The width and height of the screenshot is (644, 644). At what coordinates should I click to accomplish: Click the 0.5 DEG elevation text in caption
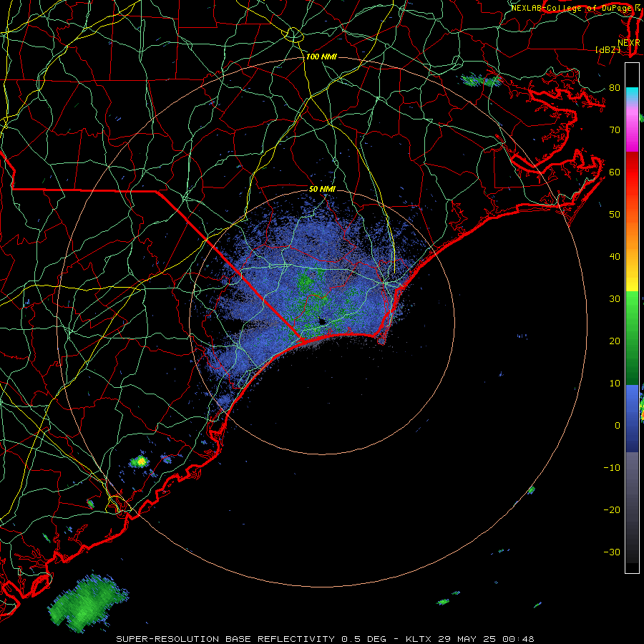click(x=364, y=639)
